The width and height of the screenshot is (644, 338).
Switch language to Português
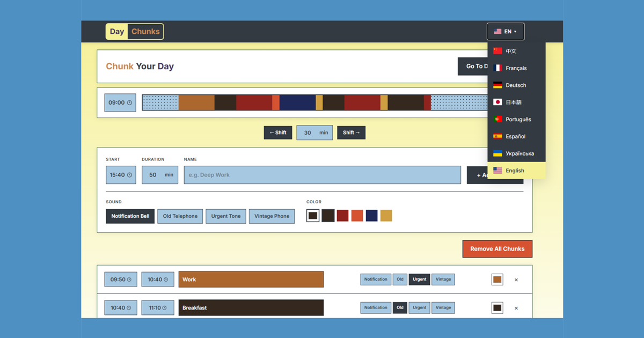516,119
